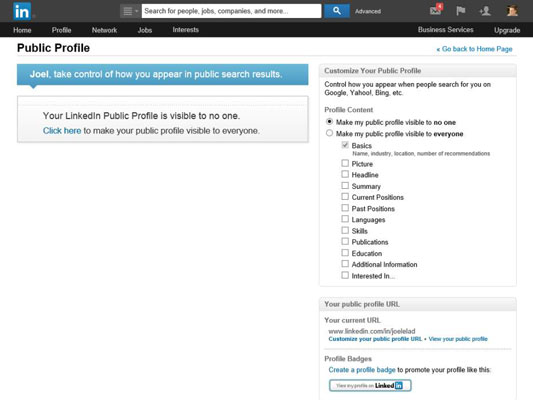
Task: Open the Advanced search link
Action: [x=368, y=12]
